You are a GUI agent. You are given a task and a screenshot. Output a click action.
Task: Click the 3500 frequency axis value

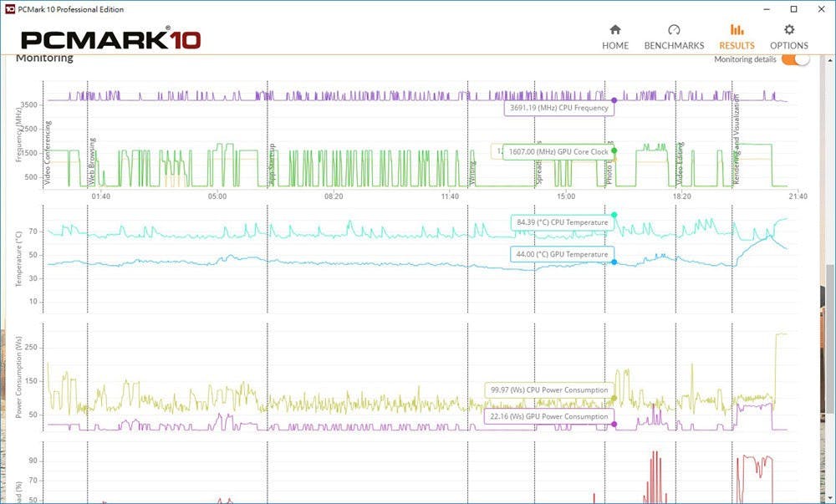point(28,105)
